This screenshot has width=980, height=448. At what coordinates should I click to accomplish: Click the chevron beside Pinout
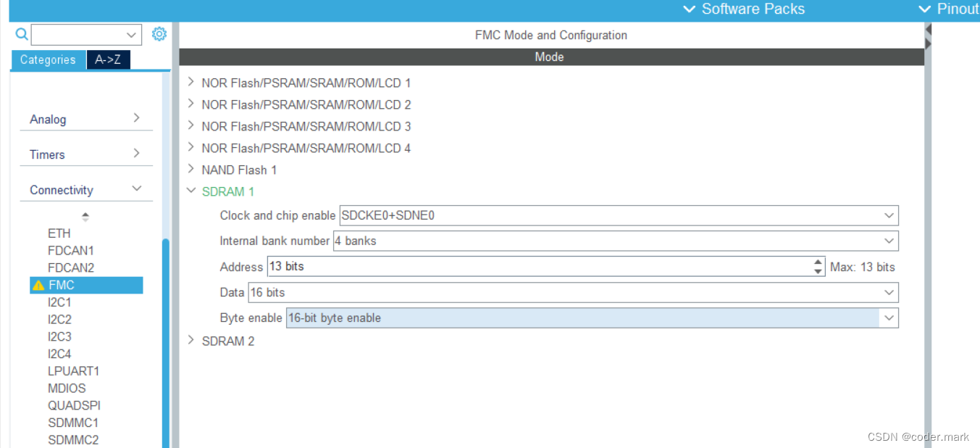coord(925,9)
